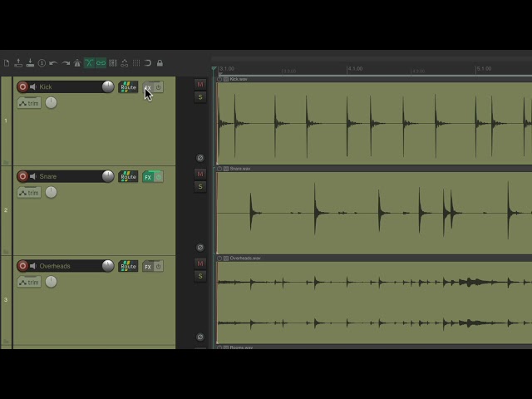Open Project Settings info icon

tap(42, 63)
